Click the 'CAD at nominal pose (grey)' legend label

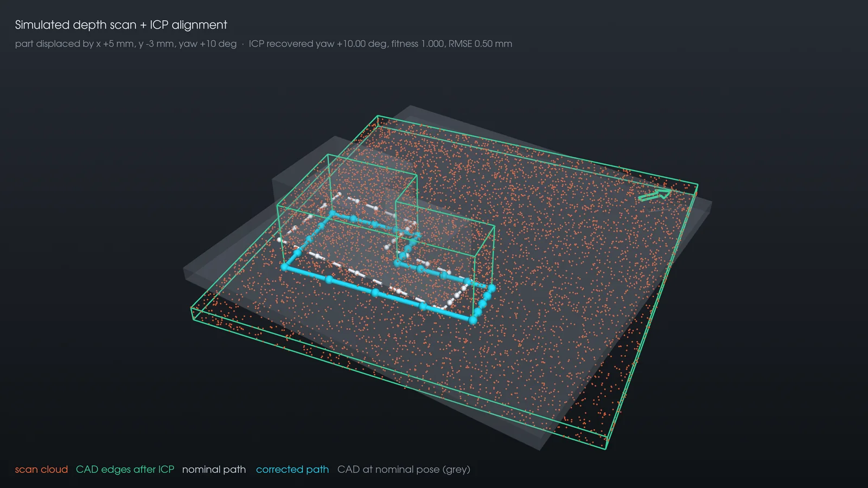404,470
